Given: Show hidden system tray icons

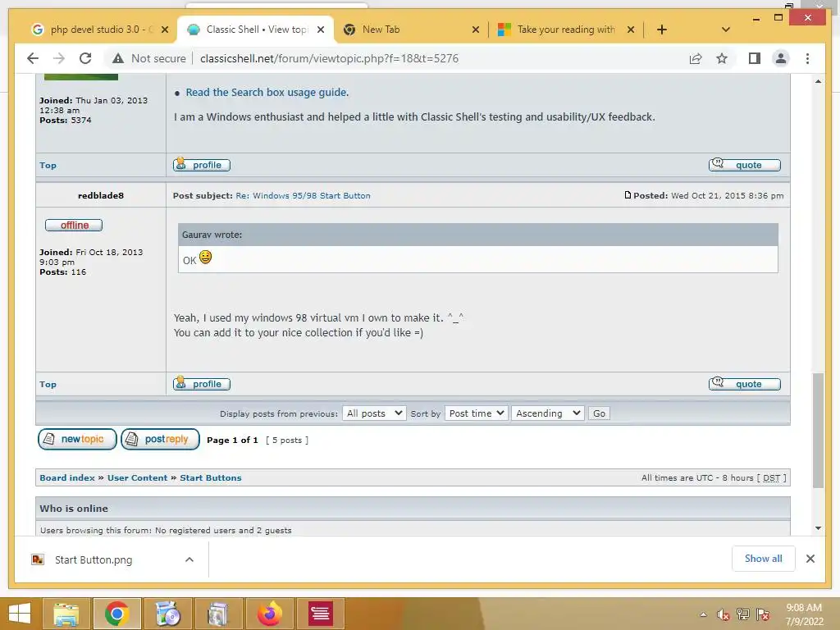Looking at the screenshot, I should [x=703, y=614].
